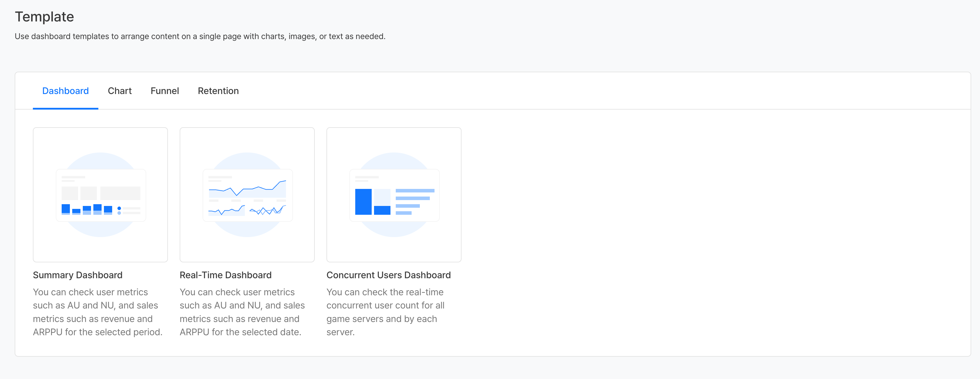The image size is (980, 379).
Task: Click the Template page heading
Action: [x=44, y=17]
